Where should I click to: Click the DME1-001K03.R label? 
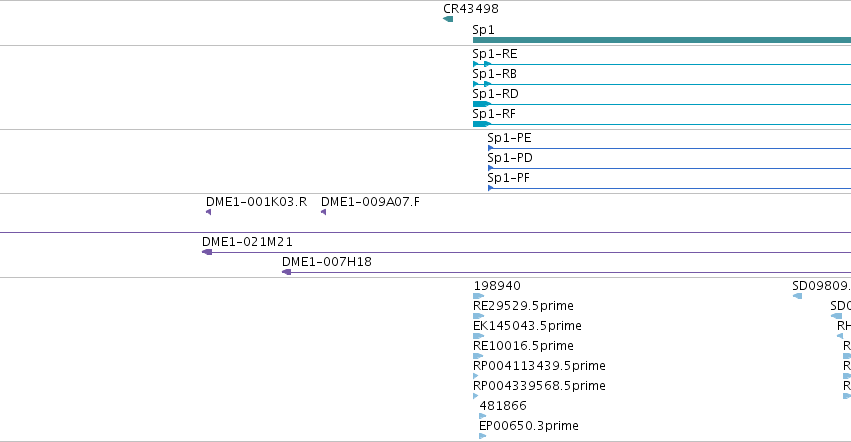[256, 202]
